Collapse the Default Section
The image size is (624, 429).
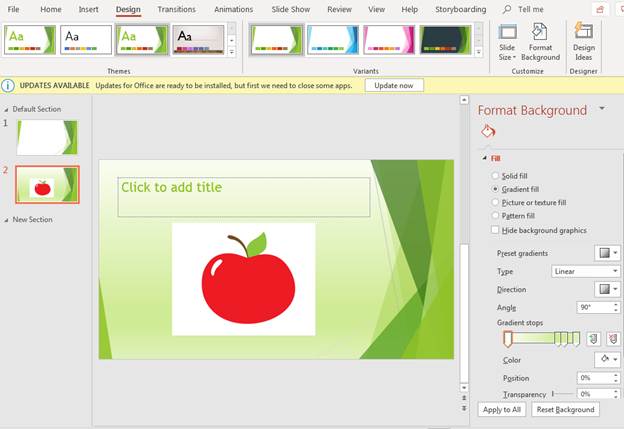point(6,109)
